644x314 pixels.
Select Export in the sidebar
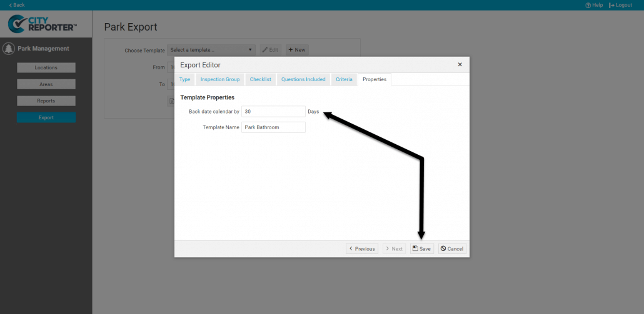[x=46, y=117]
